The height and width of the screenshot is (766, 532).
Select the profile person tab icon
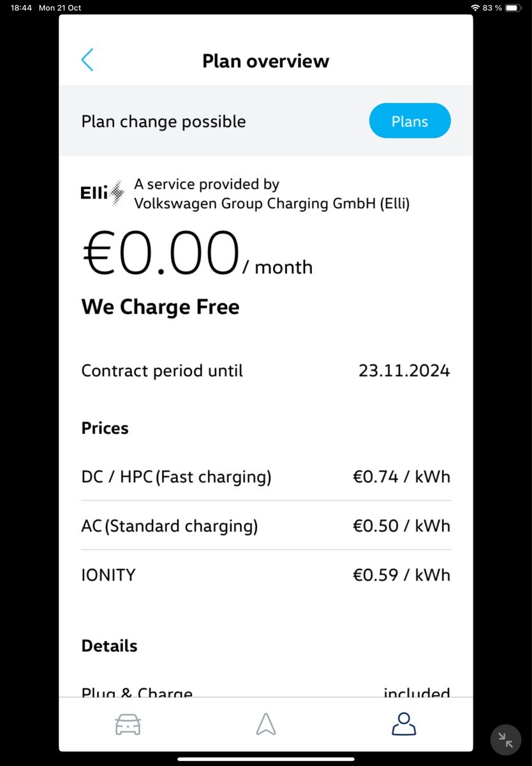click(404, 724)
